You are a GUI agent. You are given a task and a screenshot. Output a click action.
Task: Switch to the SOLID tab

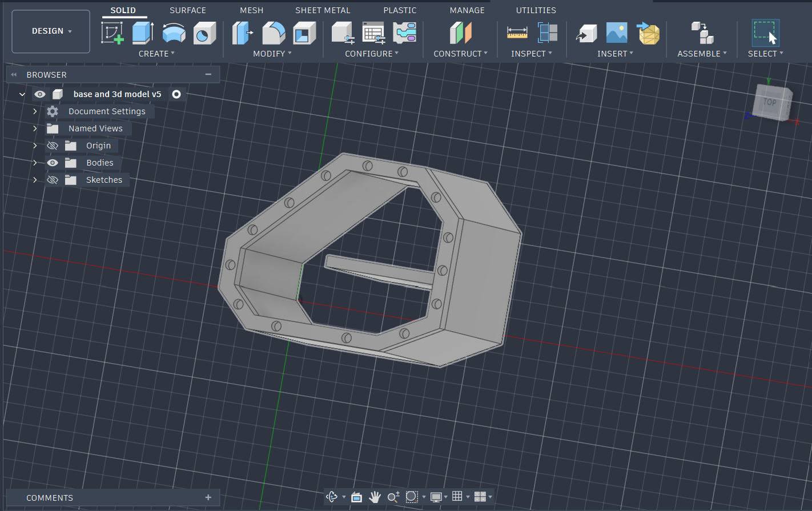coord(123,10)
